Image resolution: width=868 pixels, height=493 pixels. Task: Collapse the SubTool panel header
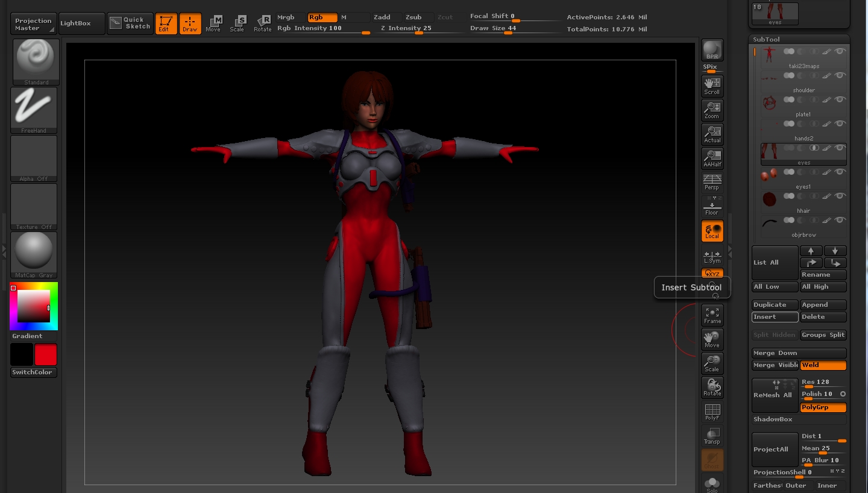799,39
